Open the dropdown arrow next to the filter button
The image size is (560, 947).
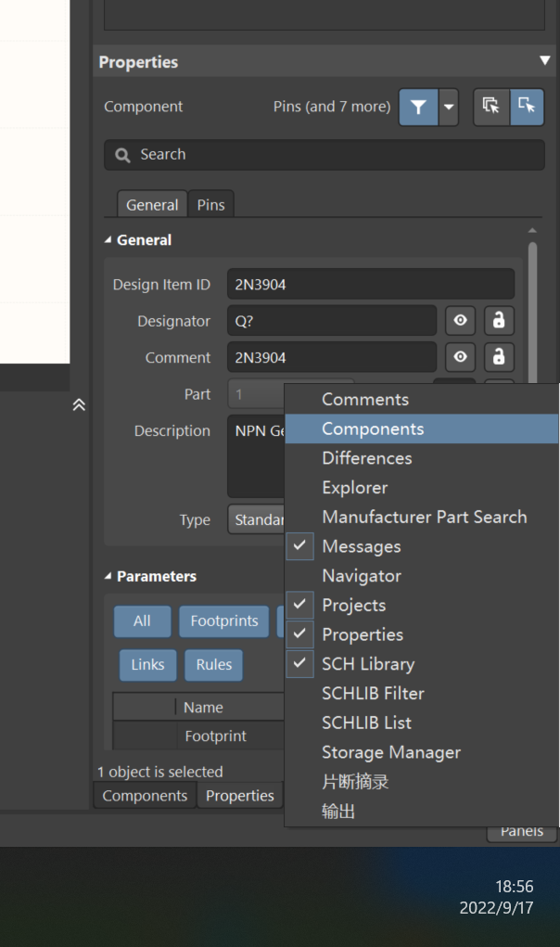pos(449,107)
